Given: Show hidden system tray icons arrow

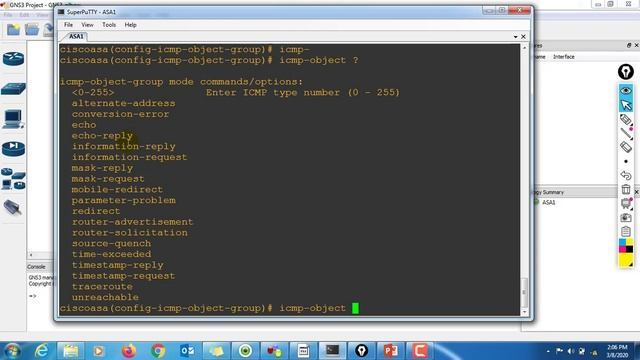Looking at the screenshot, I should [x=548, y=351].
